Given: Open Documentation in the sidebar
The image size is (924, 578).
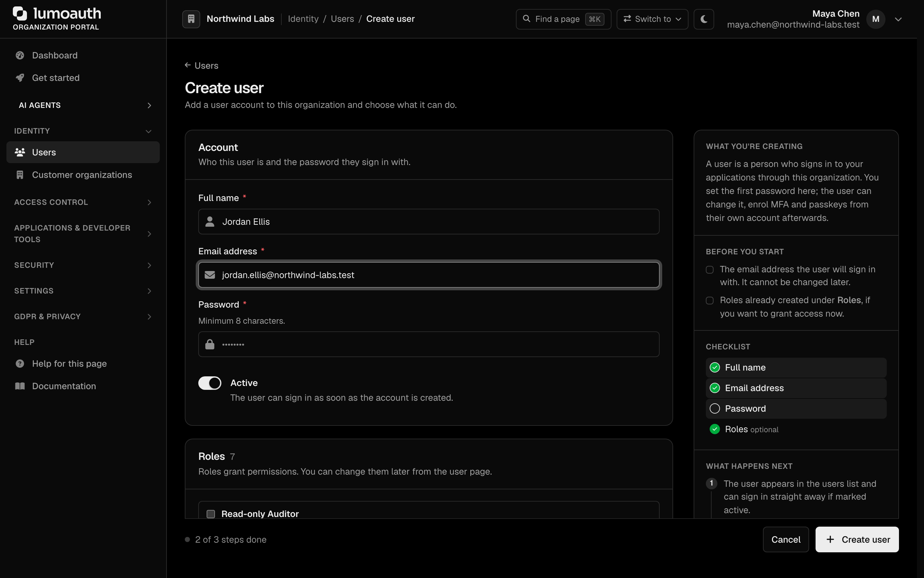Looking at the screenshot, I should pos(83,386).
